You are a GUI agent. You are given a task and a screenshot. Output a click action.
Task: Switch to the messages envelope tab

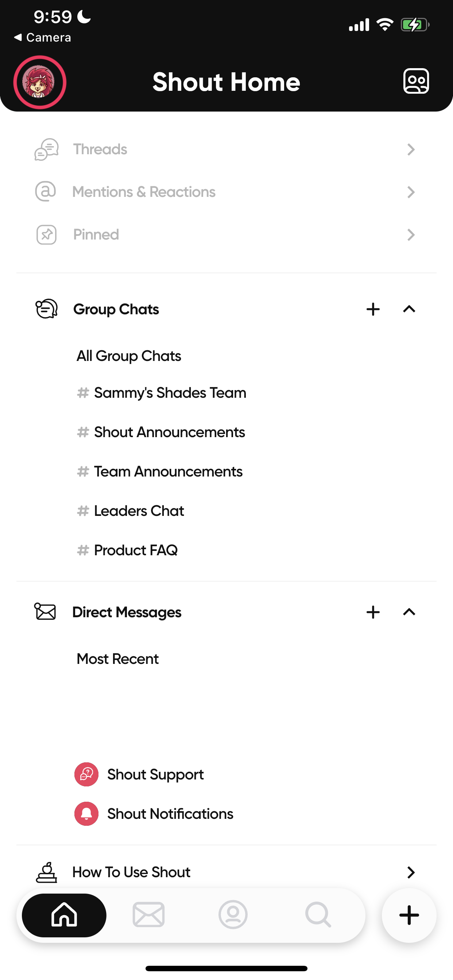click(x=148, y=915)
